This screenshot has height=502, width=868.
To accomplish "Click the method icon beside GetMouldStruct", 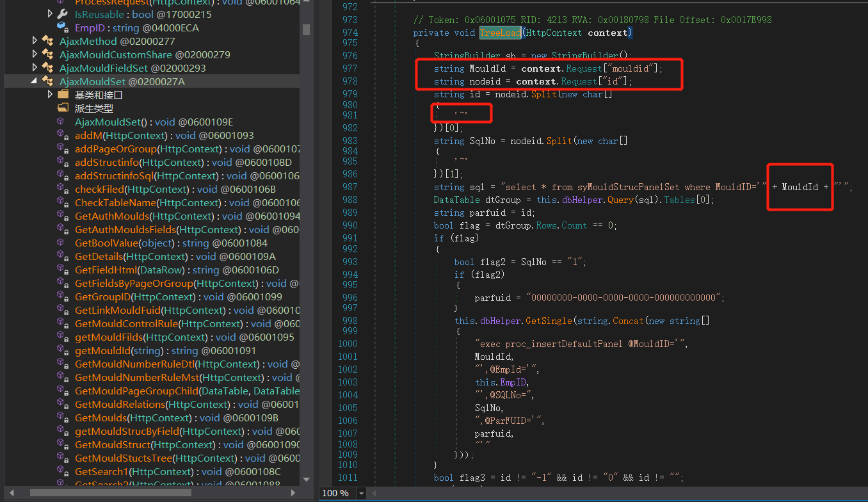I will coord(63,444).
